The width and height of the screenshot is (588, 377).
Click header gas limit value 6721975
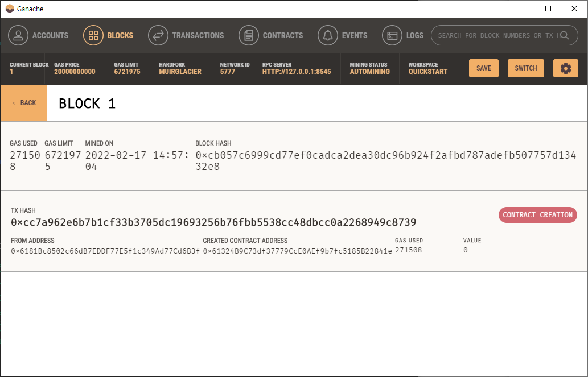coord(127,72)
